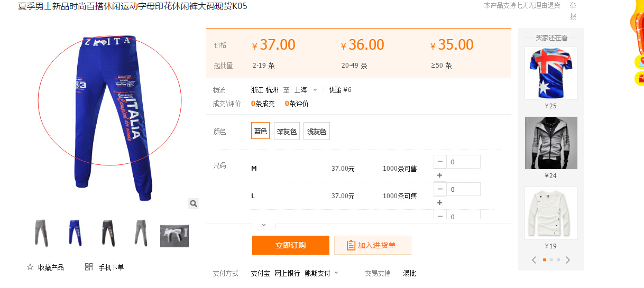Increase quantity for size M with plus

[x=440, y=175]
